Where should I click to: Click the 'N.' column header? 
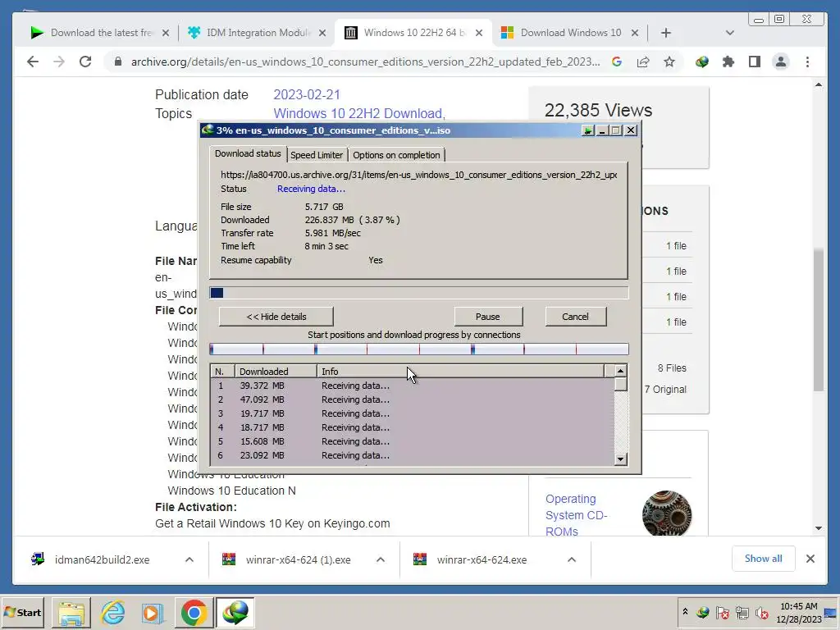coord(222,372)
